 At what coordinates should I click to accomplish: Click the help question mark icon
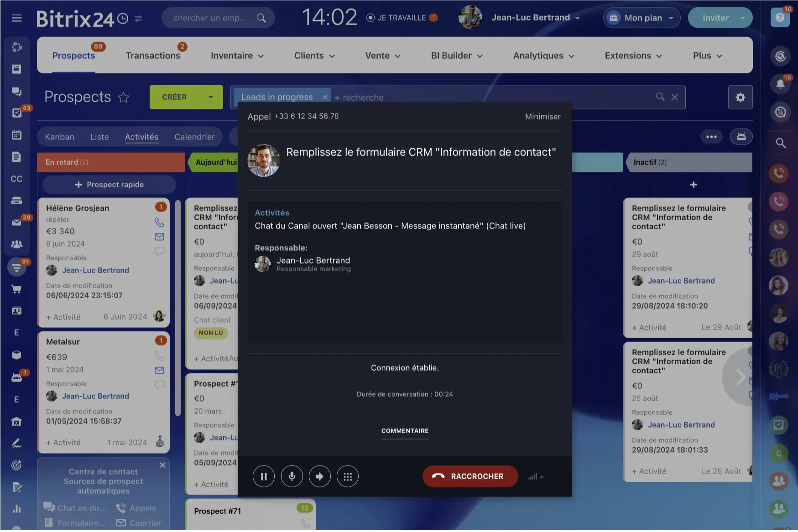tap(780, 18)
